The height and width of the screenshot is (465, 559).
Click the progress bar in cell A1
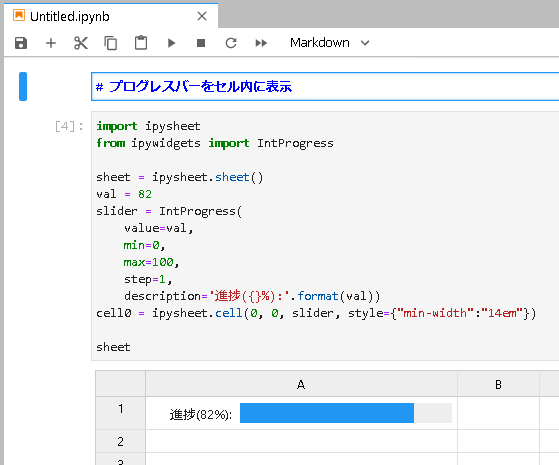(x=345, y=413)
